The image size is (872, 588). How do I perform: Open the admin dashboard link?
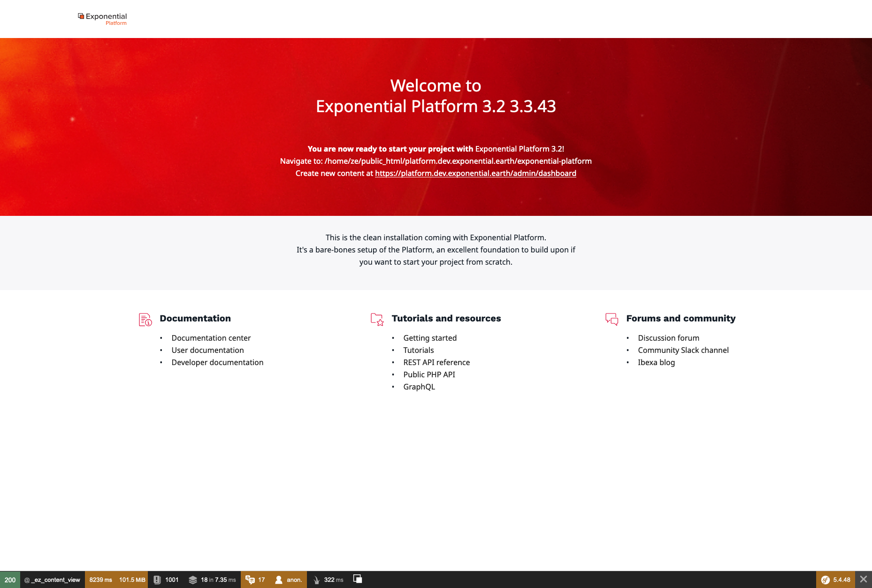(x=475, y=173)
